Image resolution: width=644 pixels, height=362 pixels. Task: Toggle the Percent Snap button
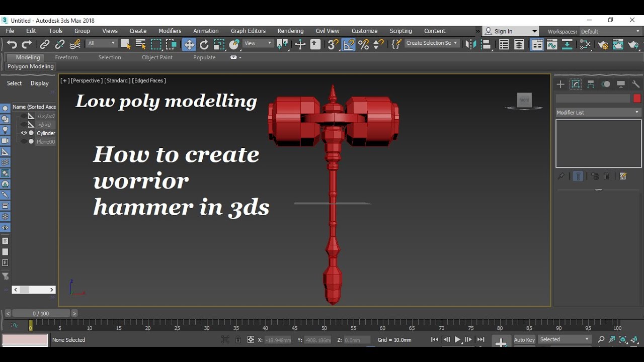364,44
